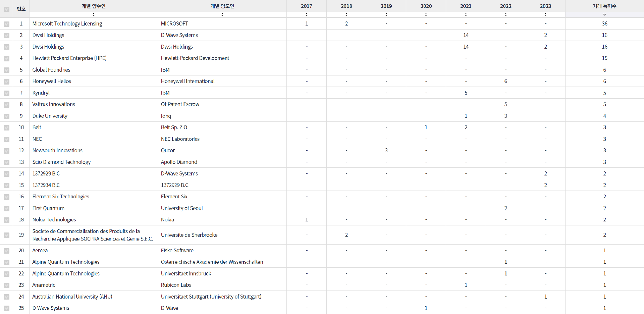Click 2022 value 6 in Honeywell row

tap(506, 81)
